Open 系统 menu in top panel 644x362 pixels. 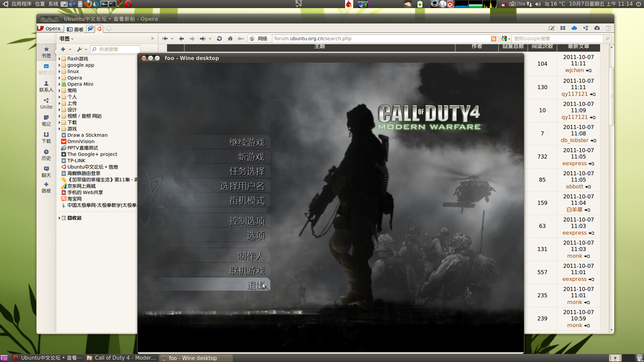53,4
